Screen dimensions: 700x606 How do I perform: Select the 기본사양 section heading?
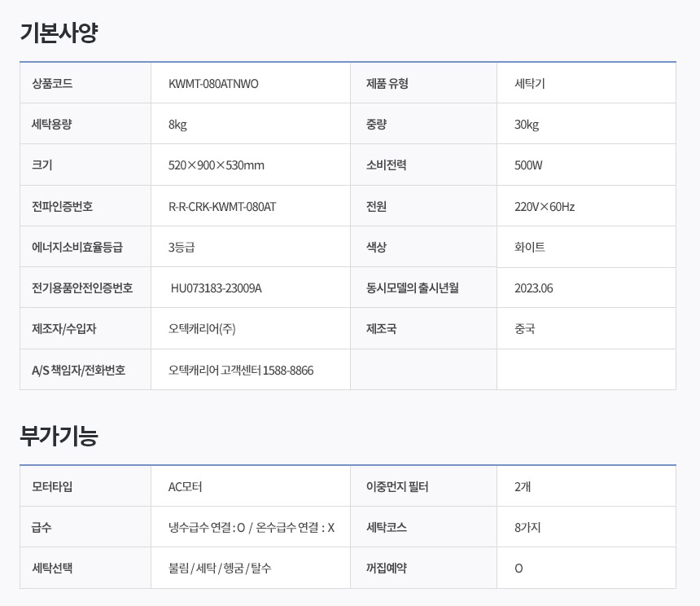[x=59, y=33]
